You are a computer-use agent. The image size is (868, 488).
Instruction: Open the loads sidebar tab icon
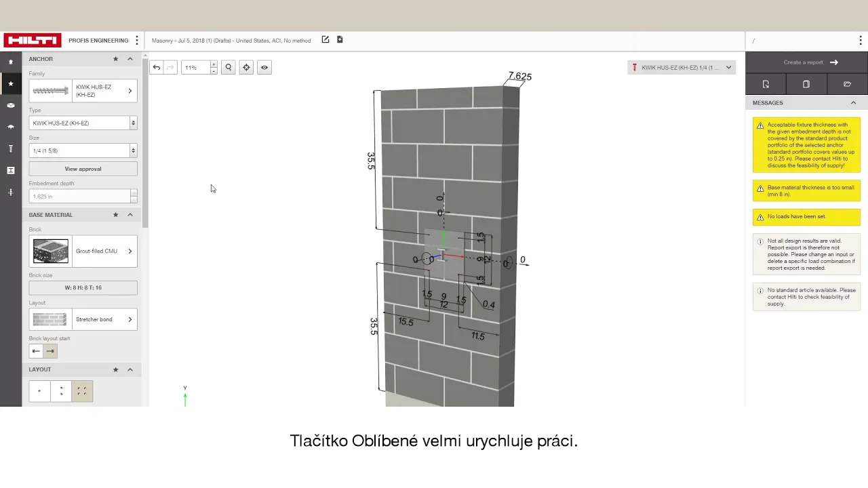point(11,192)
